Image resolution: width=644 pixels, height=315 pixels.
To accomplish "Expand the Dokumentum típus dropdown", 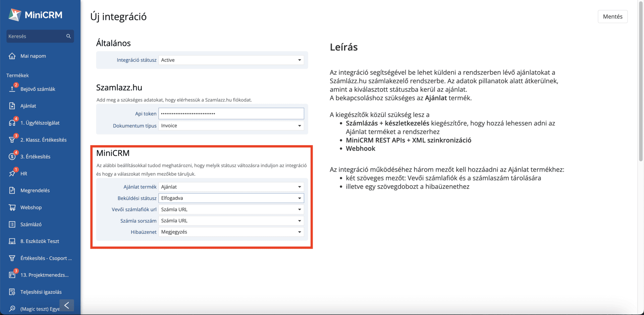I will coord(231,126).
